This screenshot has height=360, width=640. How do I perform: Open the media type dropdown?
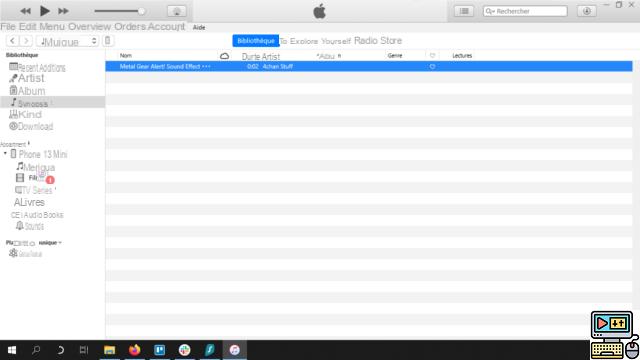pos(67,41)
